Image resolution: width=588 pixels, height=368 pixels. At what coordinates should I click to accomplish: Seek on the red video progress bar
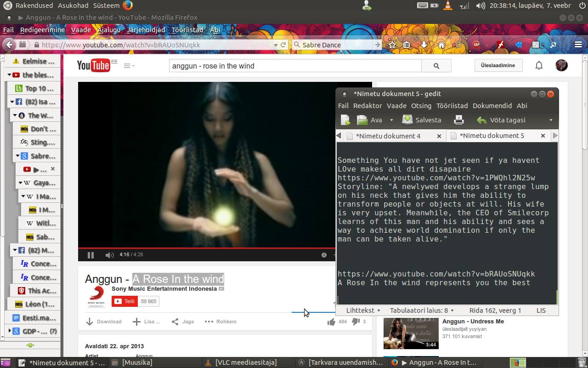[207, 248]
